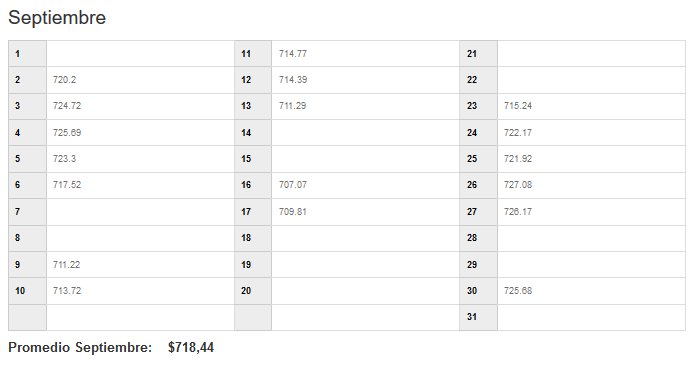Select the 707.07 value for day 16
This screenshot has height=368, width=696.
coord(293,185)
